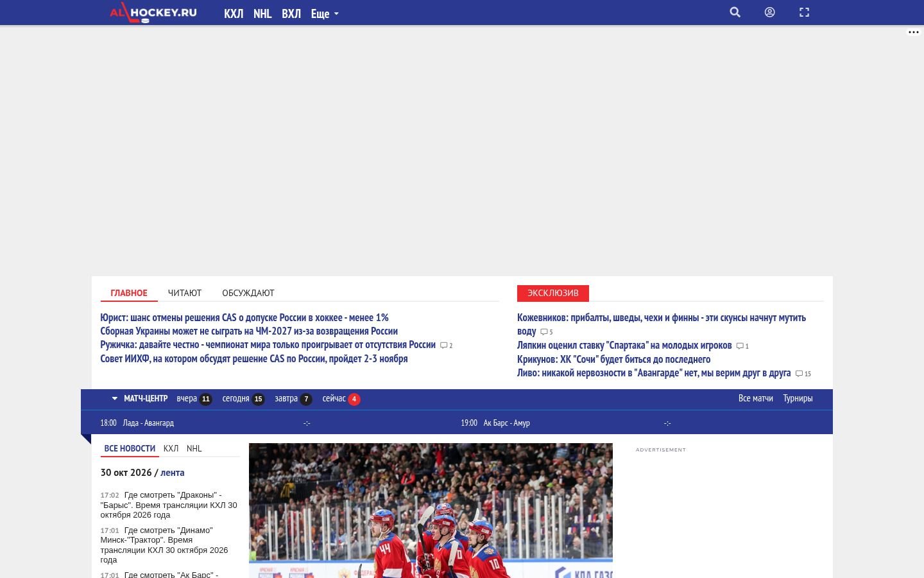This screenshot has height=578, width=924.
Task: Open Ляпкин оценил ставку Спартака headline
Action: point(624,346)
